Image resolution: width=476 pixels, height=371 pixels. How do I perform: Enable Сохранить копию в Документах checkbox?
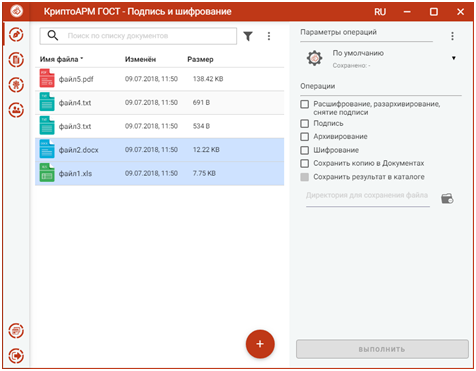tap(305, 163)
